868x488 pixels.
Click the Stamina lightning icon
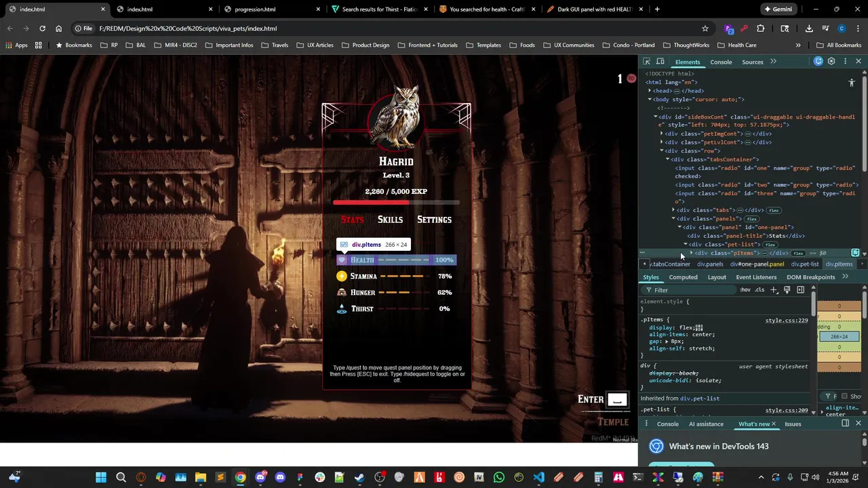coord(342,276)
